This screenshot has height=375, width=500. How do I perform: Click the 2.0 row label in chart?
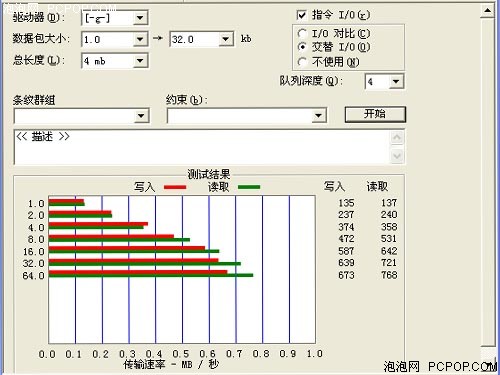tap(36, 215)
